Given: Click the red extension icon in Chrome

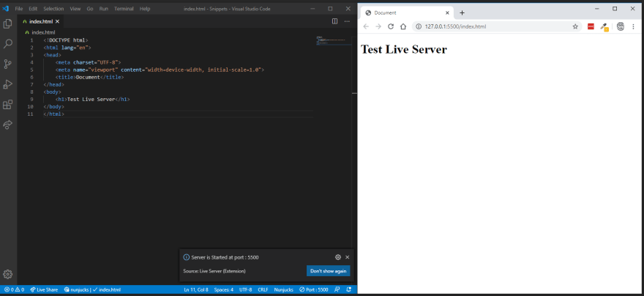Looking at the screenshot, I should pyautogui.click(x=591, y=26).
